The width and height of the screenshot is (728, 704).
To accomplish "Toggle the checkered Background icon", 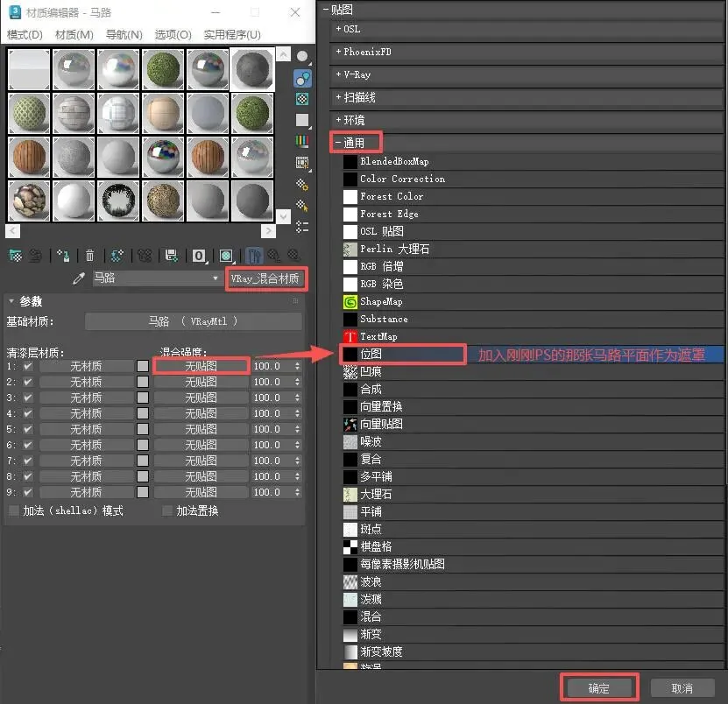I will (x=302, y=99).
